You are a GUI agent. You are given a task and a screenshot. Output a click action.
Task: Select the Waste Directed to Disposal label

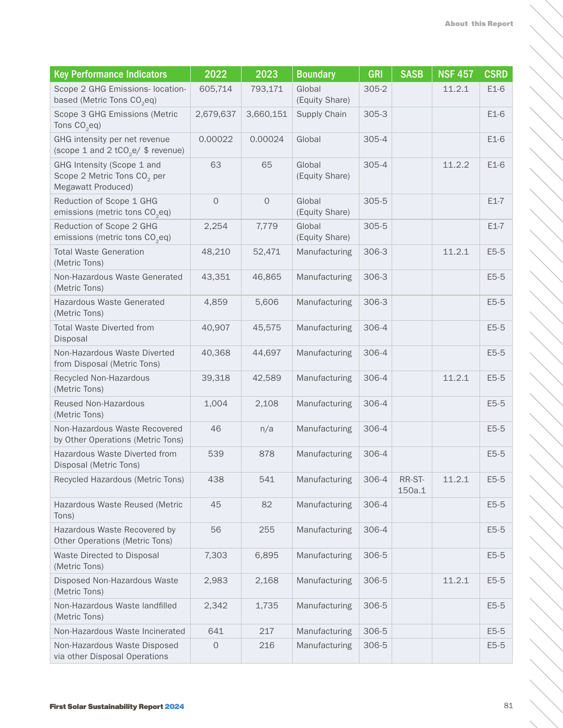(106, 561)
